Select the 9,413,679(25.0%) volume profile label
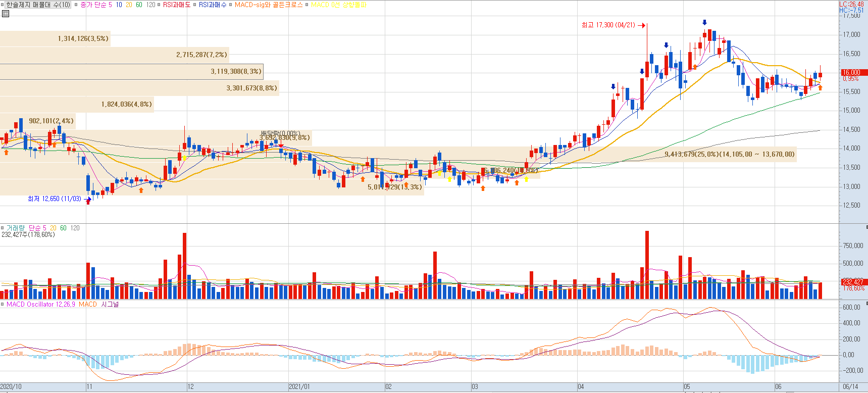This screenshot has height=393, width=868. [730, 154]
